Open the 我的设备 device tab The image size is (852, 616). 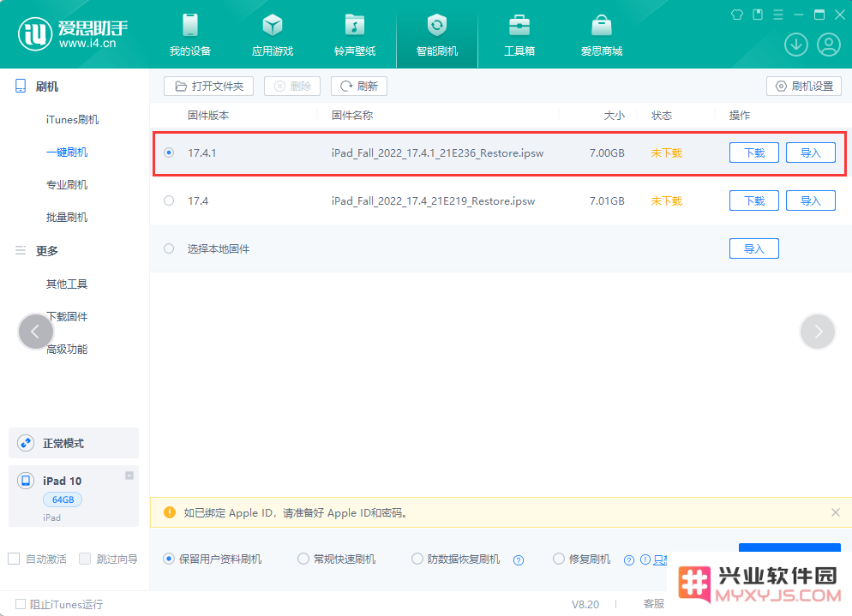coord(190,35)
